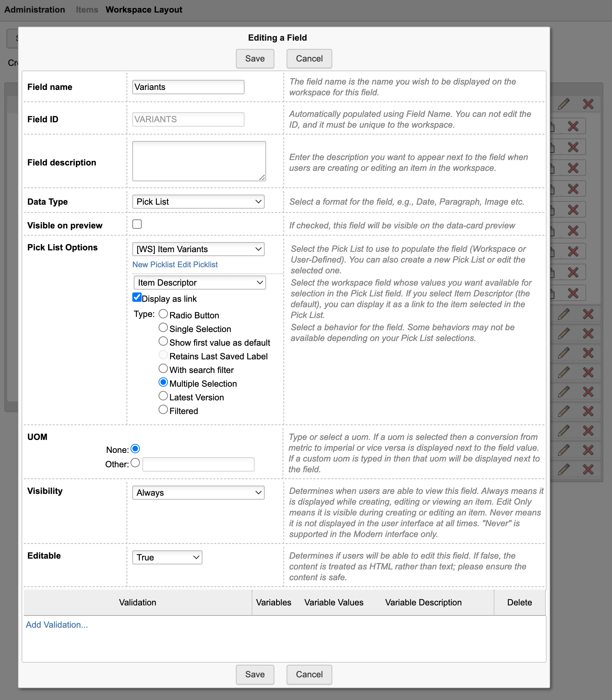612x700 pixels.
Task: Open the Workspace Layout breadcrumb item
Action: 144,10
